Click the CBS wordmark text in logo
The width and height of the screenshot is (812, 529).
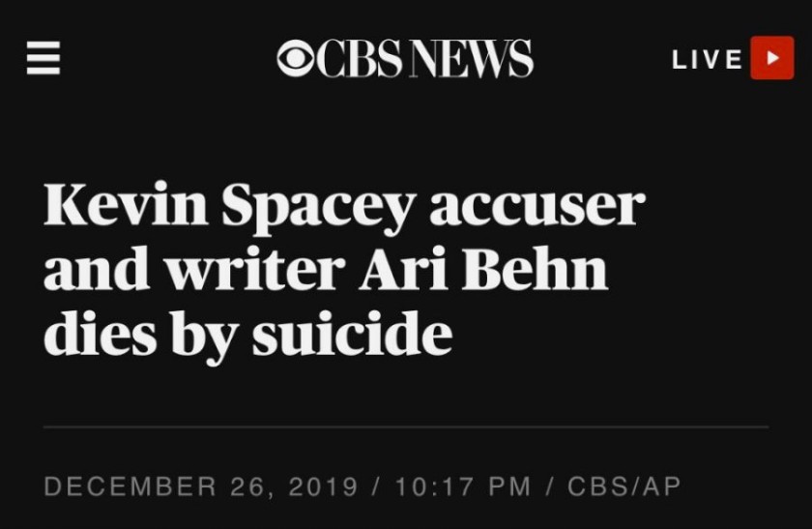click(360, 60)
